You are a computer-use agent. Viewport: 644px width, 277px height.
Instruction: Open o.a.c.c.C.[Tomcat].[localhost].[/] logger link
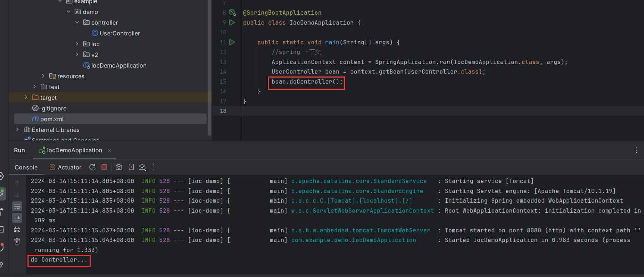(x=352, y=201)
